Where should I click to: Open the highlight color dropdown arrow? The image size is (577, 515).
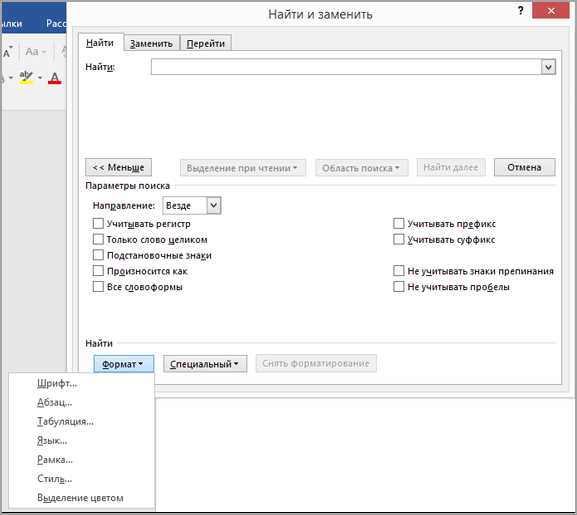(40, 78)
